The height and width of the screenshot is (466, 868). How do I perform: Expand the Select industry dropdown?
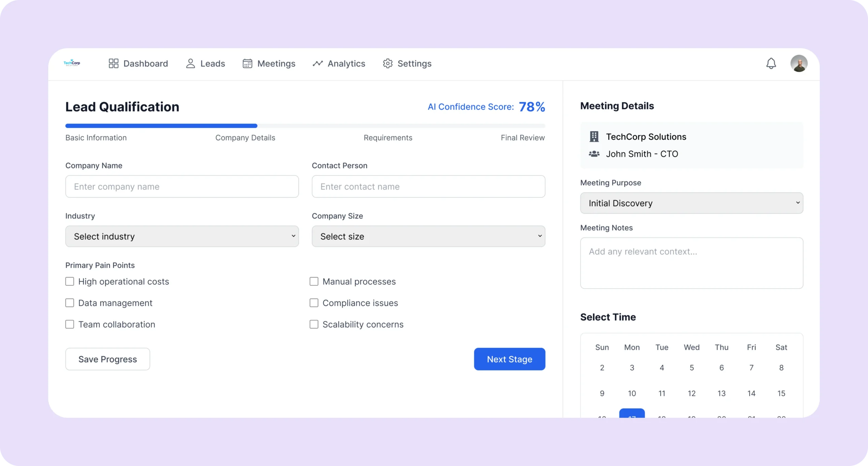point(182,236)
